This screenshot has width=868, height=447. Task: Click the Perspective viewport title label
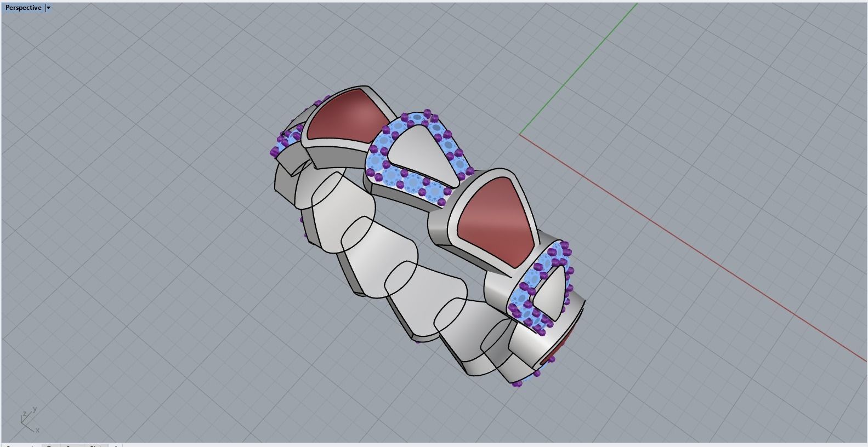coord(23,8)
